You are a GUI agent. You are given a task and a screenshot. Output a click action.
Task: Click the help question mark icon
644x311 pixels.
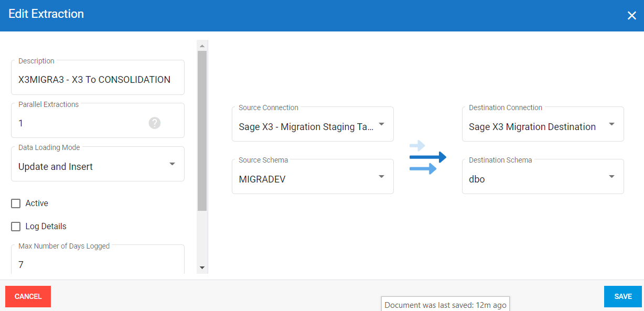coord(154,123)
